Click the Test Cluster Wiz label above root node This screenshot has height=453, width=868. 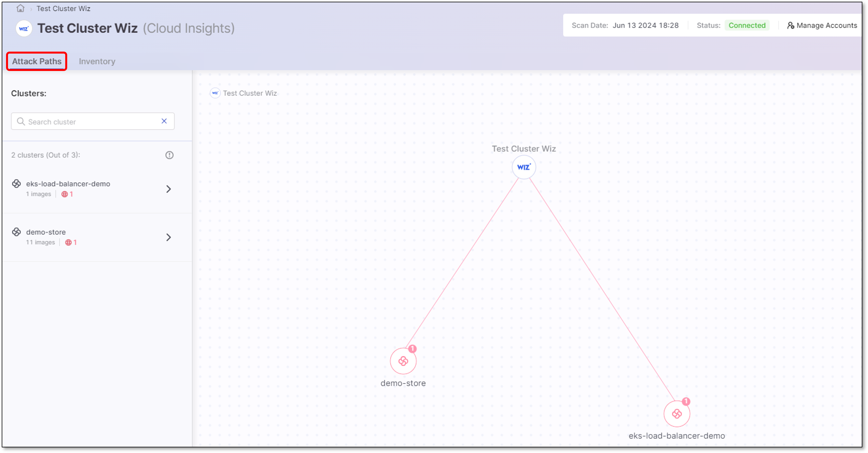pos(524,149)
